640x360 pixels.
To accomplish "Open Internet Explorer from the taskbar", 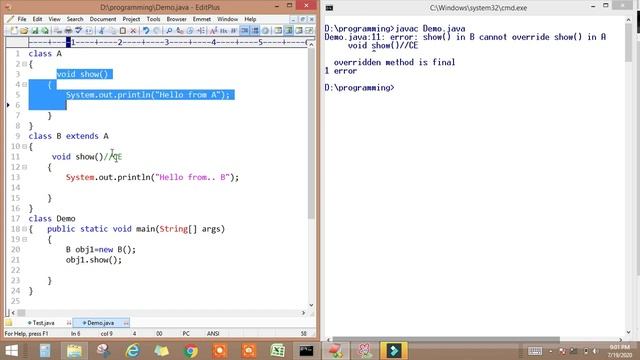I will (133, 351).
